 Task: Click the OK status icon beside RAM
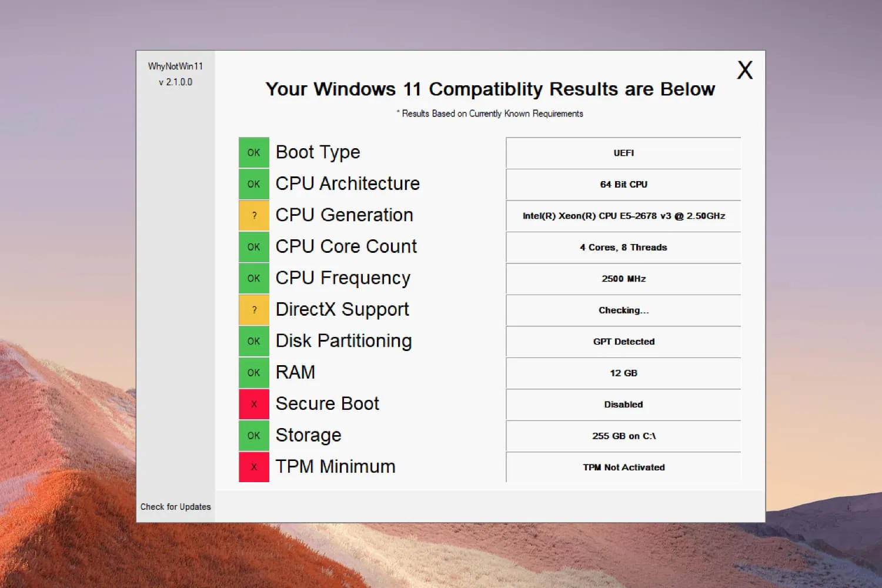pyautogui.click(x=254, y=373)
